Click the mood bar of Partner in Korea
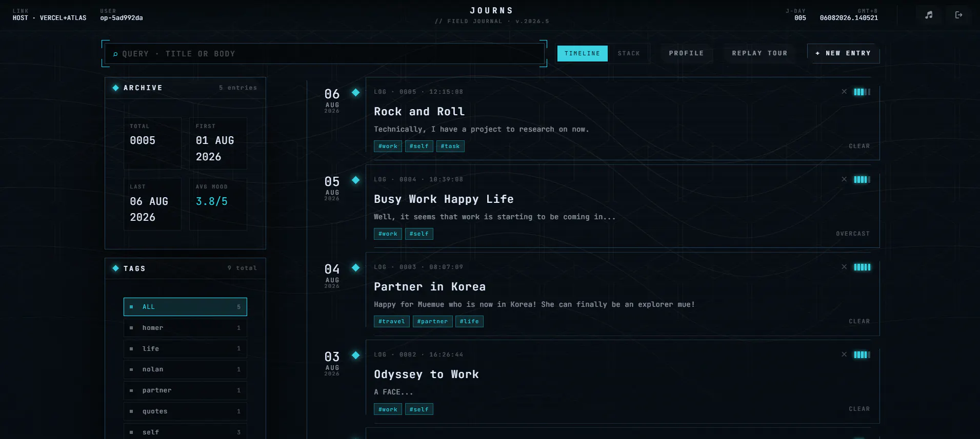 coord(862,267)
